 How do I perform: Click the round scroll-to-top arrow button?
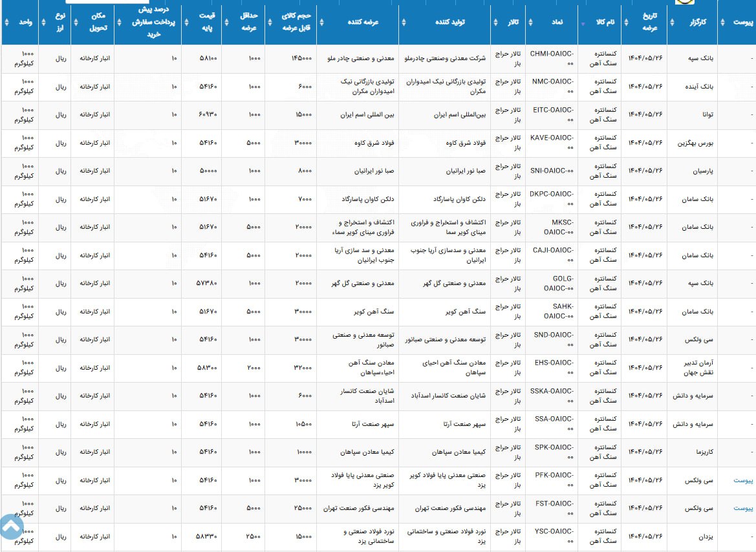tap(11, 527)
